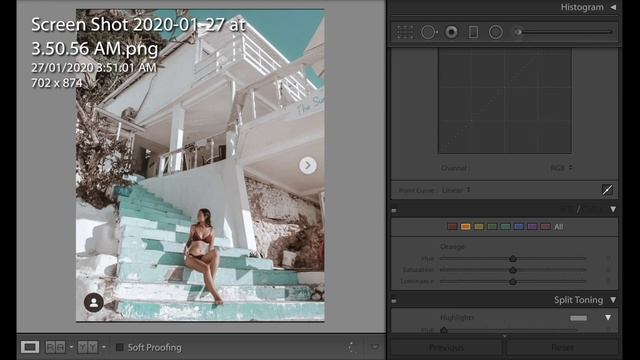Click the next arrow on the photo
The image size is (640, 360).
pyautogui.click(x=308, y=165)
